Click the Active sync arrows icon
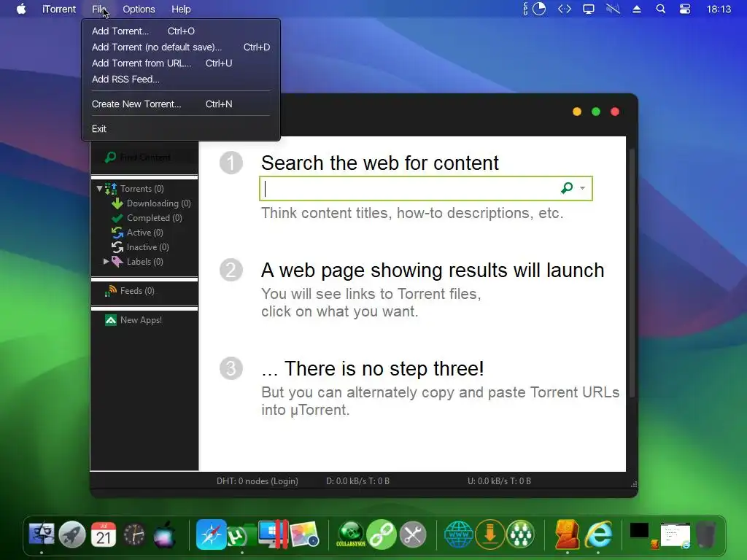The image size is (747, 560). [117, 233]
